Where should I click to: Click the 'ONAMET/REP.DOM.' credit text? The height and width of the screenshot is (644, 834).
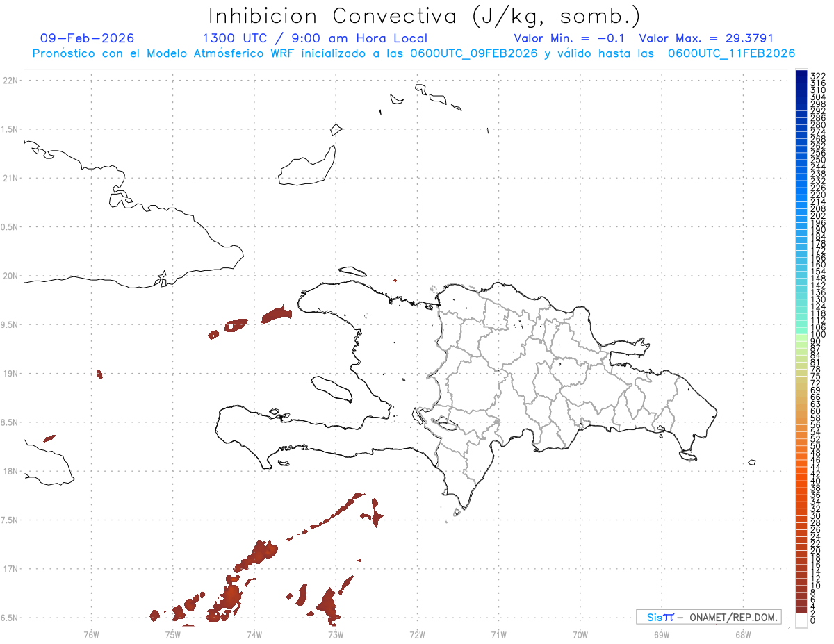734,617
